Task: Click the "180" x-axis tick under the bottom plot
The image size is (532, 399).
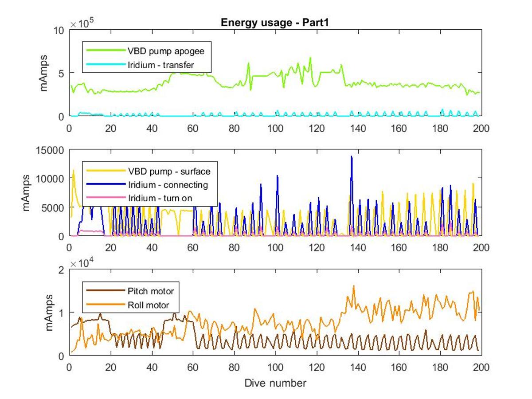Action: pos(440,367)
